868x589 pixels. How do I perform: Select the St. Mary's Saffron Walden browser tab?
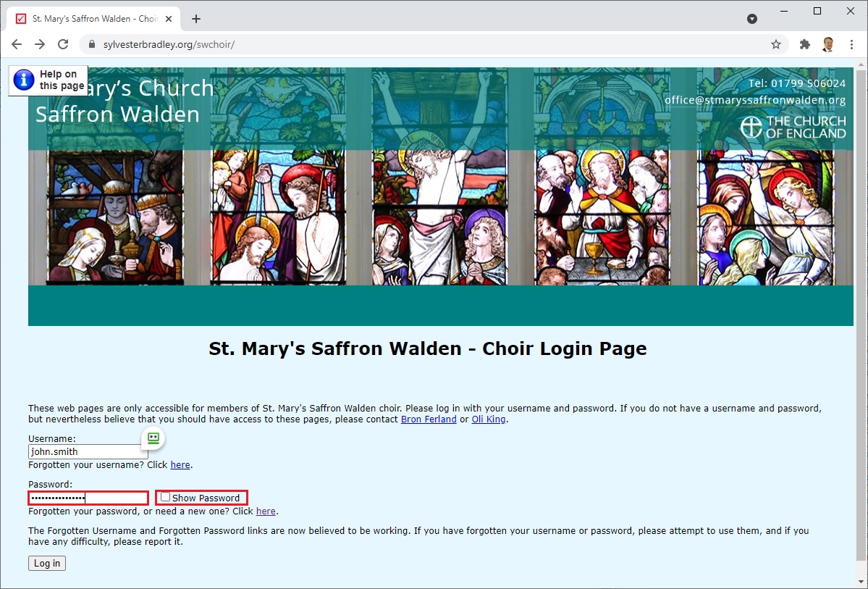point(93,19)
